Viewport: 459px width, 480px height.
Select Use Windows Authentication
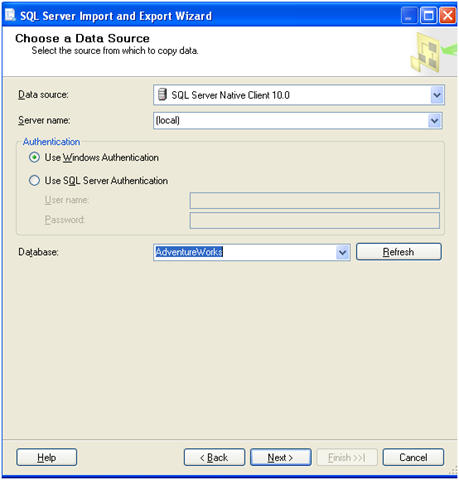(x=34, y=157)
